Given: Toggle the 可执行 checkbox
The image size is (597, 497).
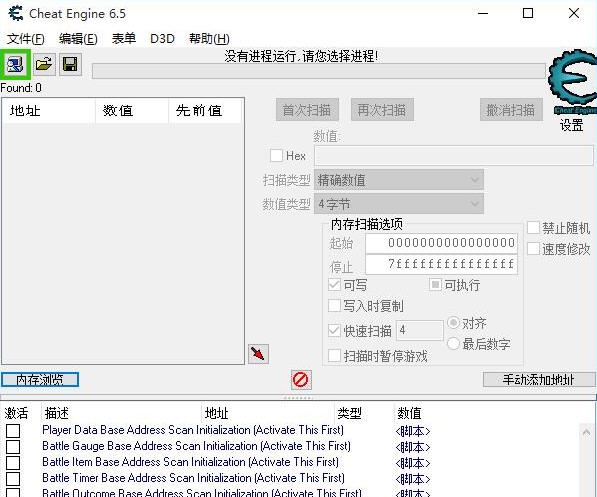Looking at the screenshot, I should [x=435, y=284].
